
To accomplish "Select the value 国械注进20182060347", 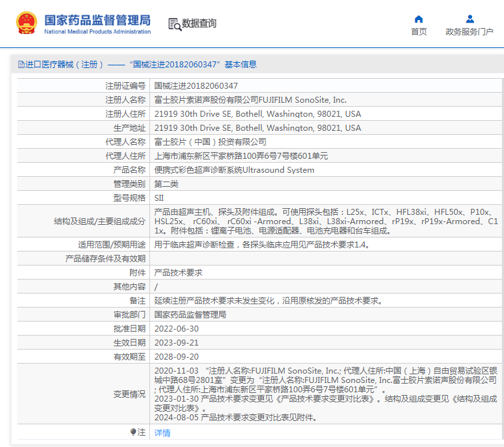I will click(x=196, y=86).
